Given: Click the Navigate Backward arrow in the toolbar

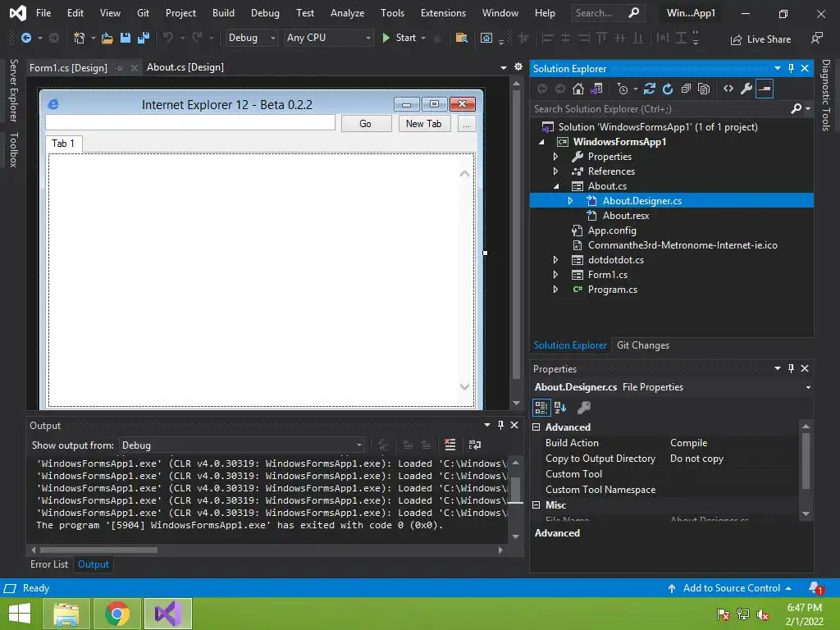Looking at the screenshot, I should [x=25, y=38].
